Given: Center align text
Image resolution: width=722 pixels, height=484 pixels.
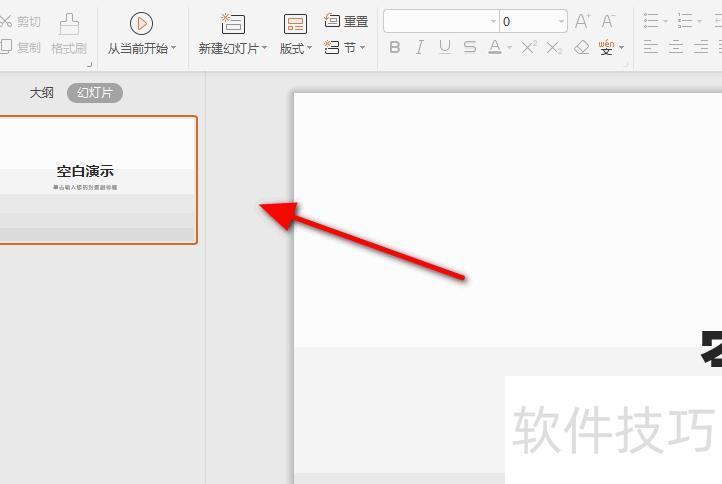Looking at the screenshot, I should 676,47.
